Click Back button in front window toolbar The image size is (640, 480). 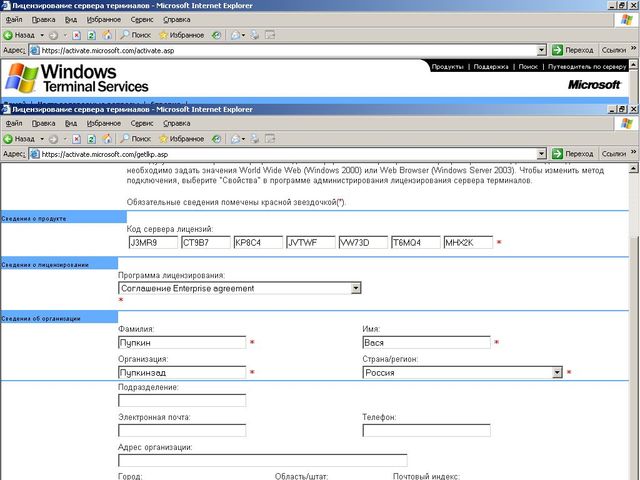tap(19, 139)
